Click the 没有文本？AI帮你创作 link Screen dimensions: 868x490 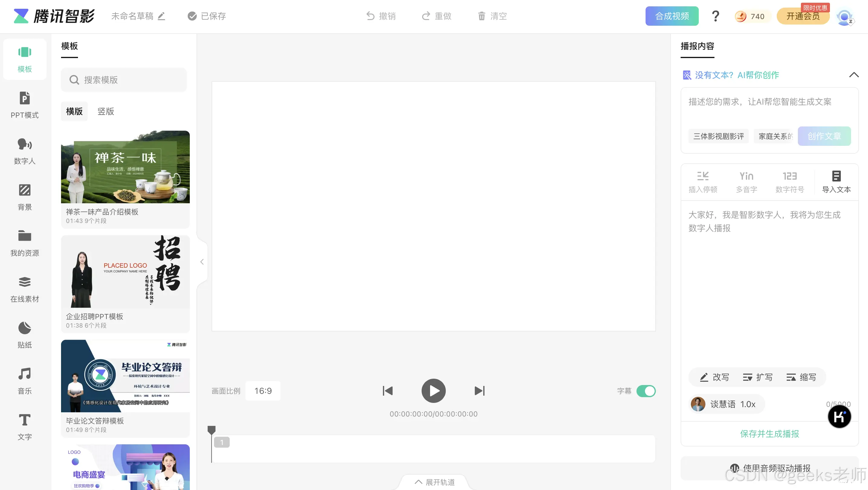pos(730,75)
